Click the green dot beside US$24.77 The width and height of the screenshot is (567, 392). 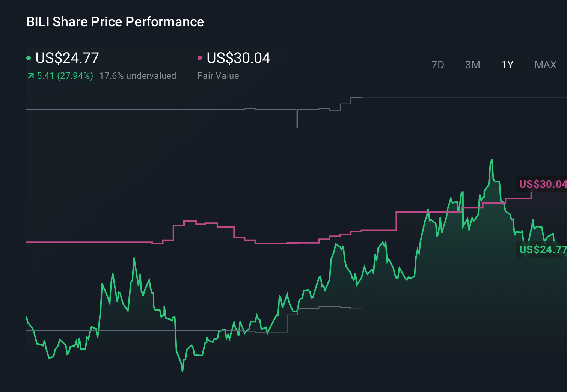pos(29,58)
